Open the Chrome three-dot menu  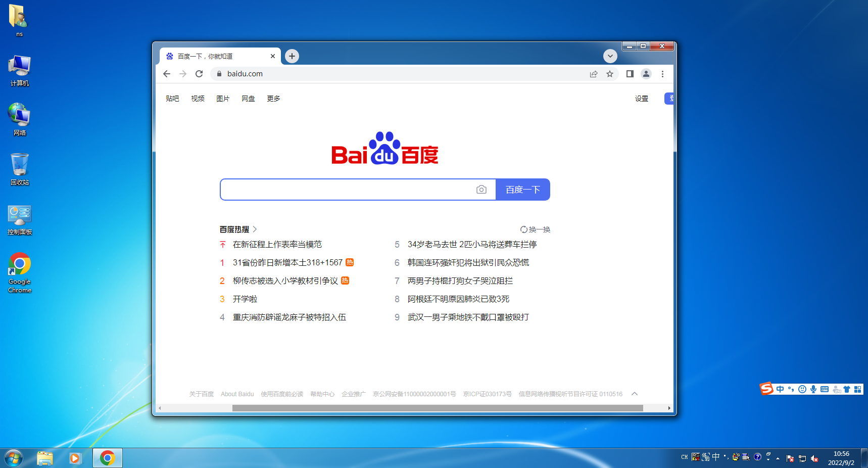tap(662, 74)
